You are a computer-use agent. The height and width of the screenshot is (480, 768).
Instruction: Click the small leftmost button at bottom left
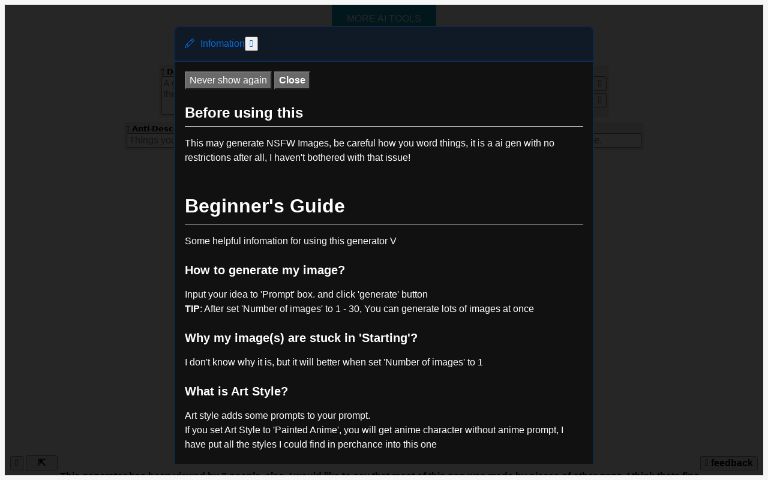[17, 462]
